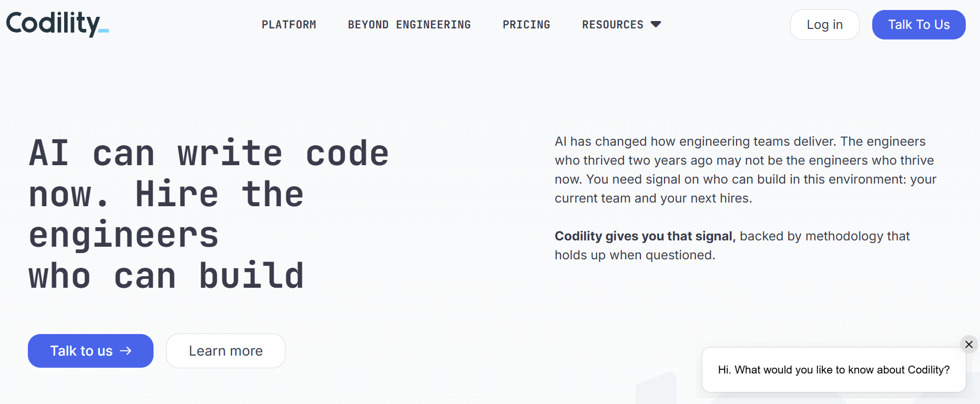
Task: Click hero Talk to us button
Action: pyautogui.click(x=90, y=351)
